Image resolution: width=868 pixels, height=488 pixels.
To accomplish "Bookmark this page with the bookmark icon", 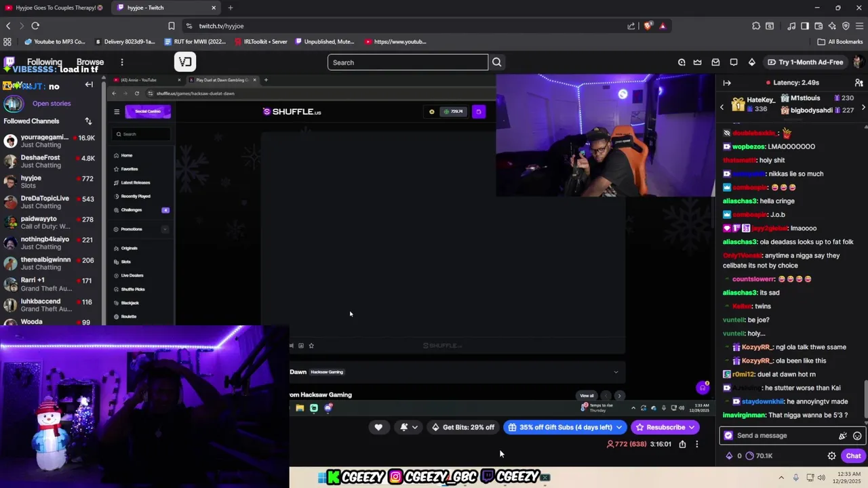I will [172, 26].
